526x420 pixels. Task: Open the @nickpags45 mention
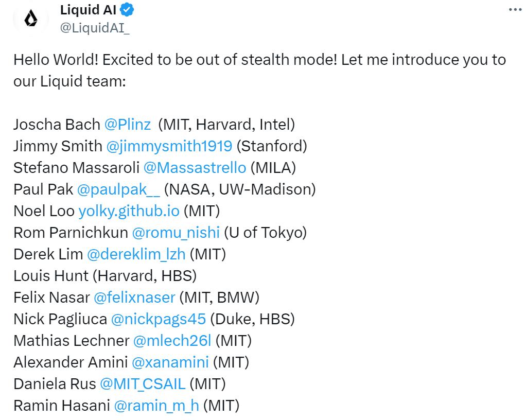pyautogui.click(x=158, y=319)
